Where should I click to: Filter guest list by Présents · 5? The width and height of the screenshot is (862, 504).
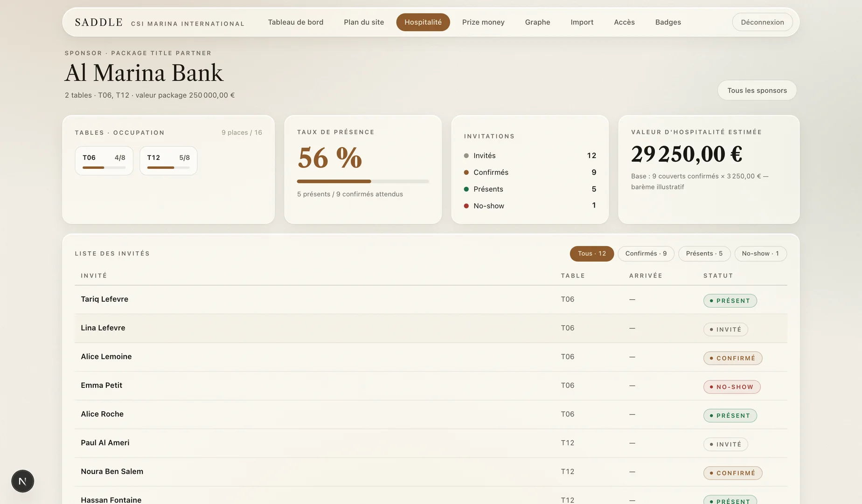[704, 254]
